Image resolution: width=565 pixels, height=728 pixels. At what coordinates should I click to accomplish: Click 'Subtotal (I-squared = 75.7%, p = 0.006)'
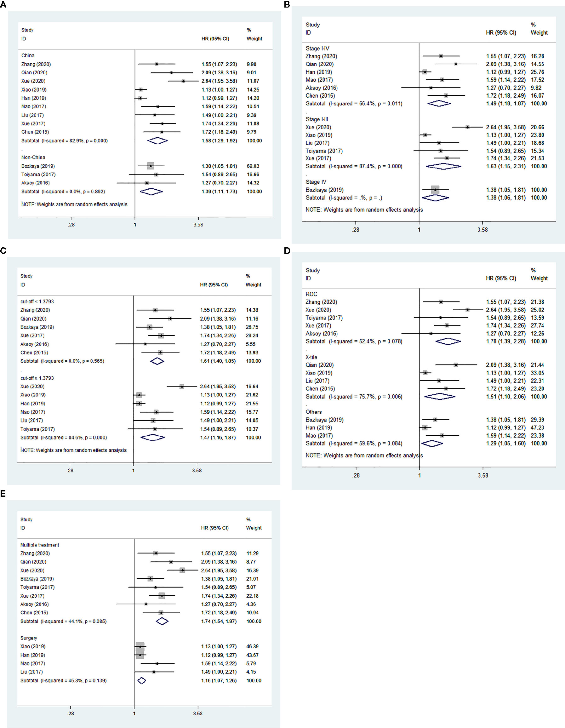(354, 397)
